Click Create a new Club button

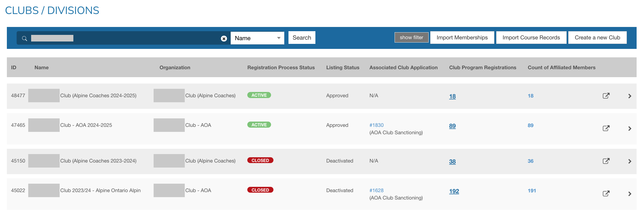tap(598, 38)
